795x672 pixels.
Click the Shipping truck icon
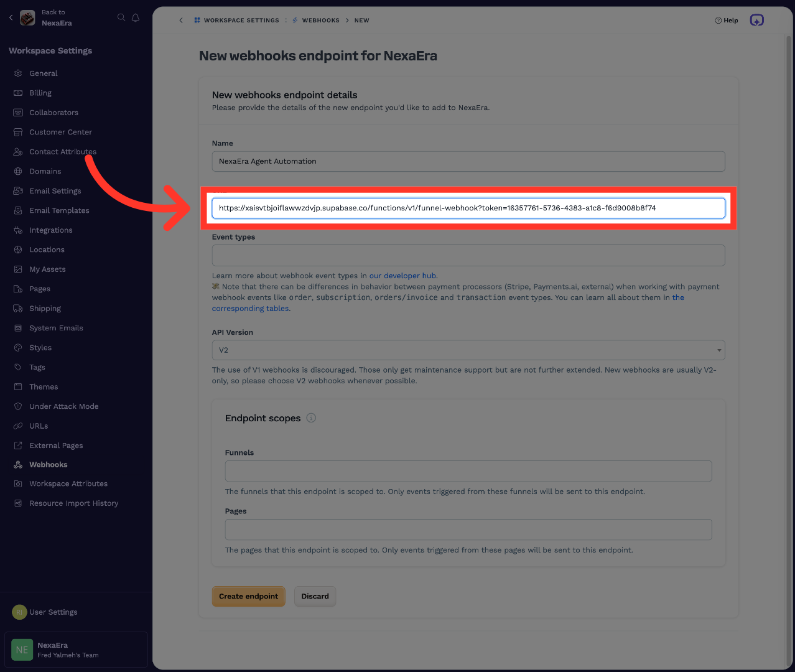[18, 309]
